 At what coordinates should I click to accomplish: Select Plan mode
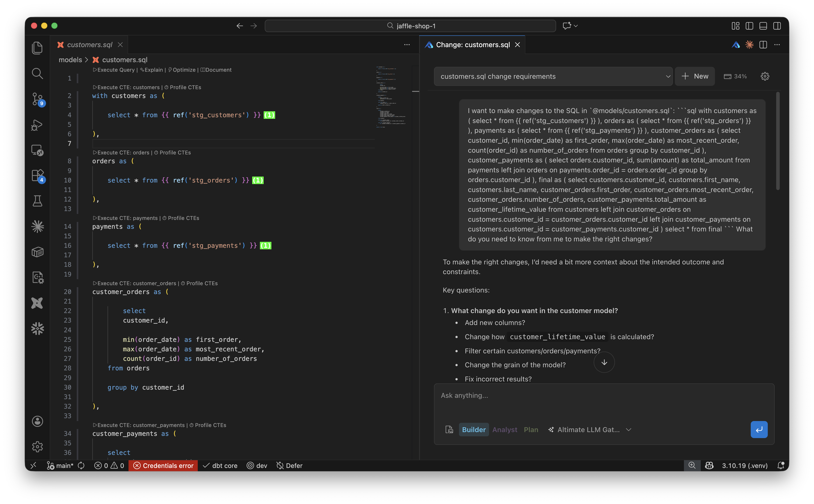[531, 430]
